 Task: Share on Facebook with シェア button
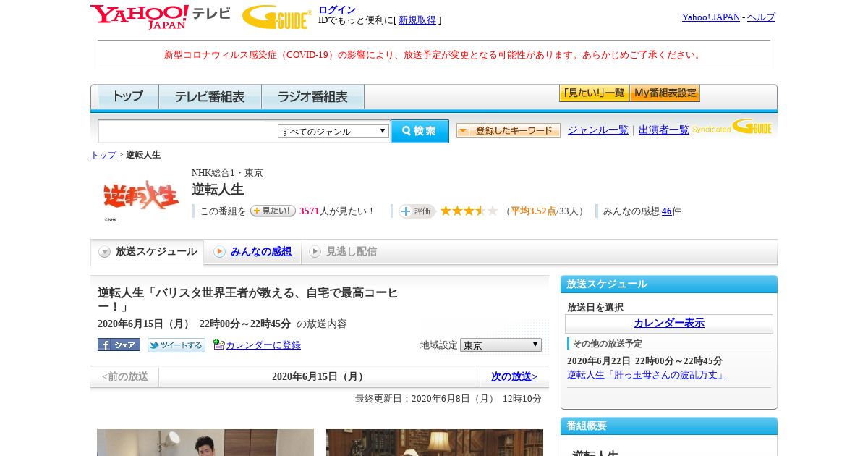click(119, 345)
